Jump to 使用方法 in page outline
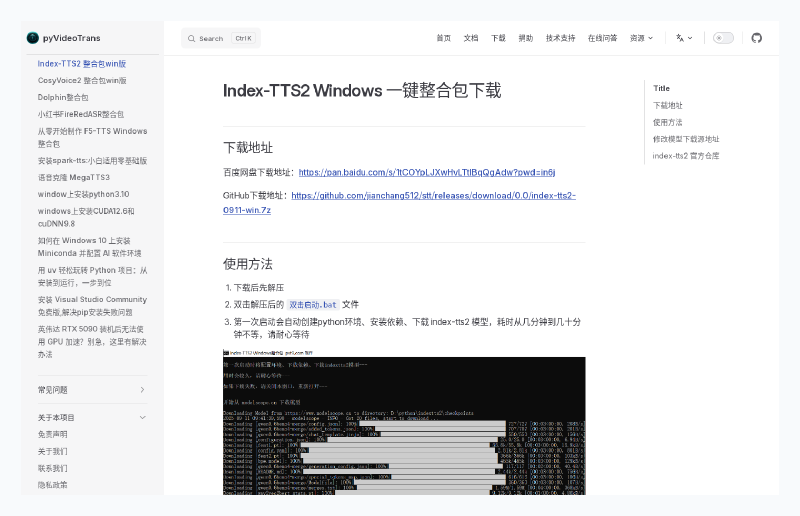This screenshot has width=800, height=516. tap(668, 122)
